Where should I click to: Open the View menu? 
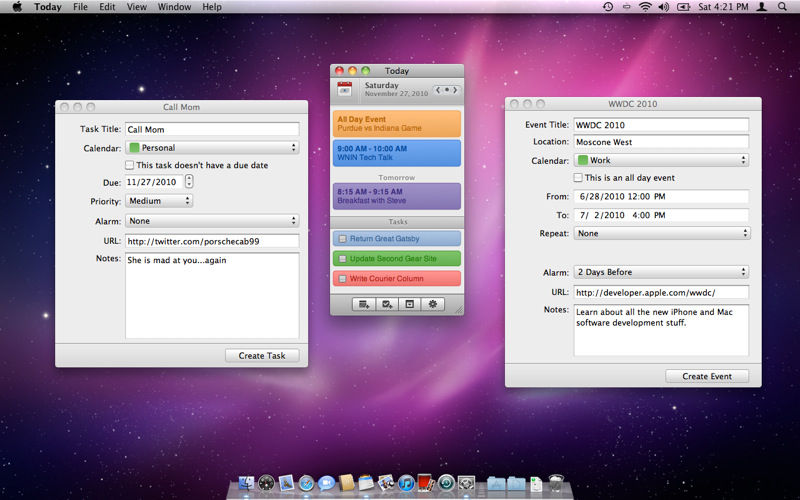(x=136, y=7)
